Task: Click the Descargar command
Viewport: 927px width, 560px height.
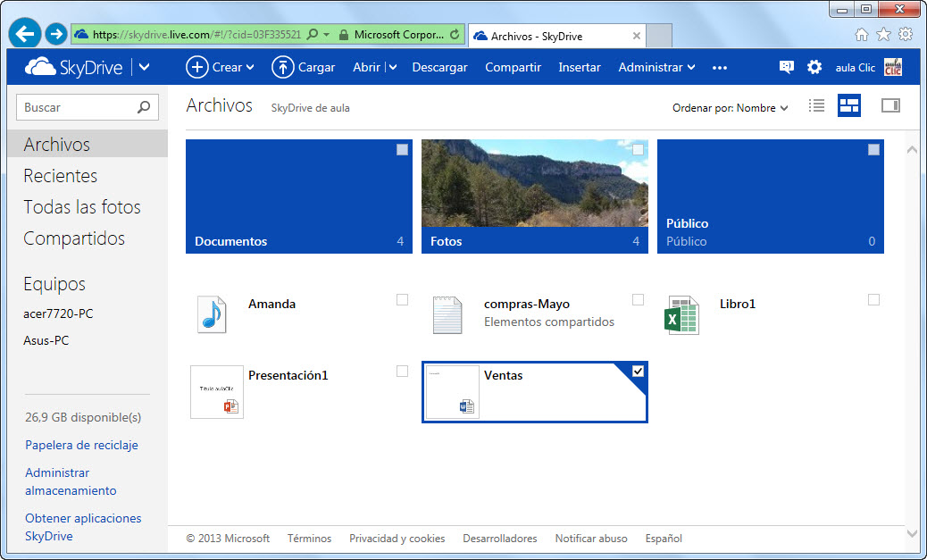Action: pos(439,67)
